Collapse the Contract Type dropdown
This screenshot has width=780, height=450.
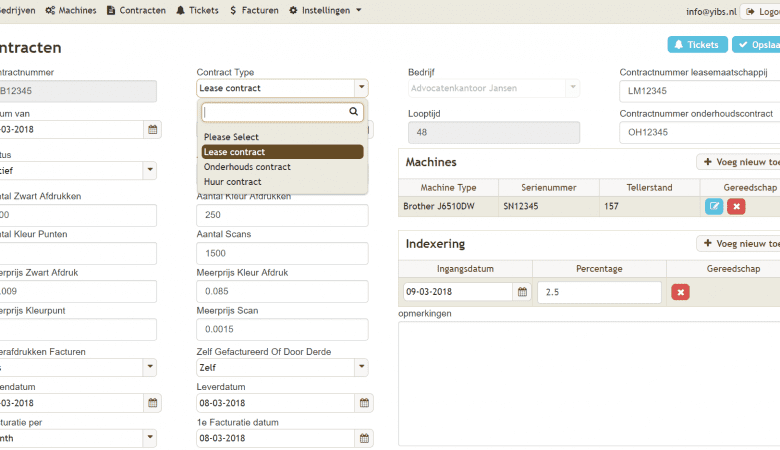point(360,88)
